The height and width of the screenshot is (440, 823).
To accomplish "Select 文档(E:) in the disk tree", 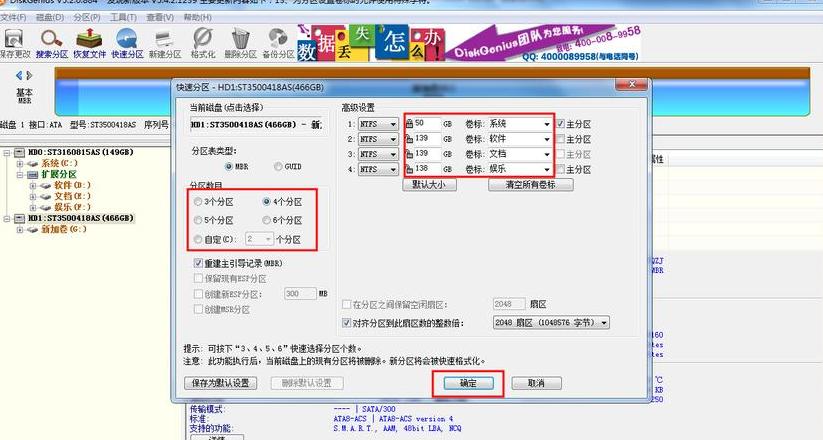I will click(72, 196).
